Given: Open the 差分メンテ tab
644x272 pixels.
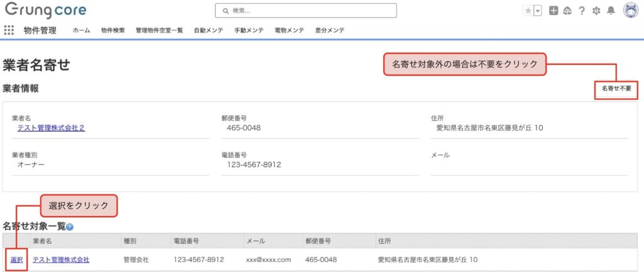Looking at the screenshot, I should [x=330, y=30].
